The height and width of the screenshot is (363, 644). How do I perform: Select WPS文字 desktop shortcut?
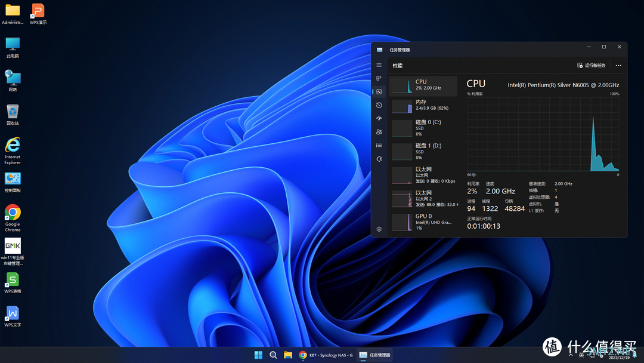click(13, 316)
